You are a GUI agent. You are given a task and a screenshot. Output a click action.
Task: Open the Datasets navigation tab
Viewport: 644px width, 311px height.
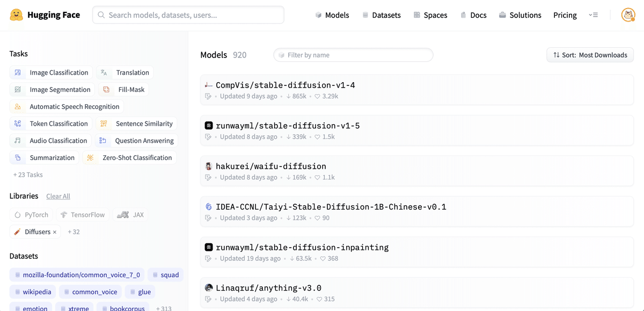[x=381, y=15]
